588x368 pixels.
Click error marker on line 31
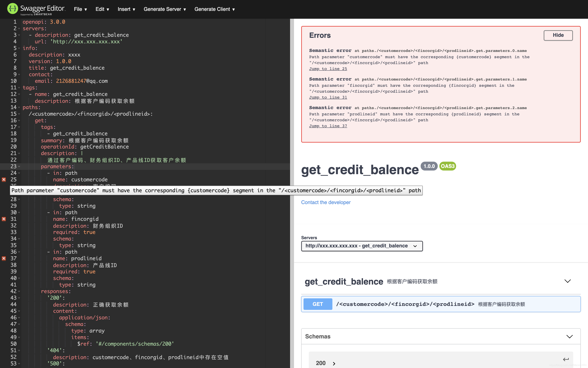tap(4, 219)
